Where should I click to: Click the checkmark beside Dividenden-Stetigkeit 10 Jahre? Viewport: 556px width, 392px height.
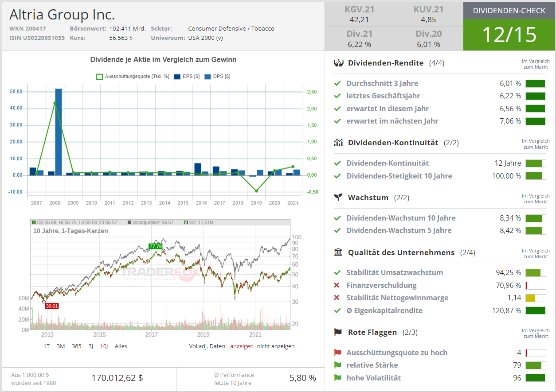[337, 176]
